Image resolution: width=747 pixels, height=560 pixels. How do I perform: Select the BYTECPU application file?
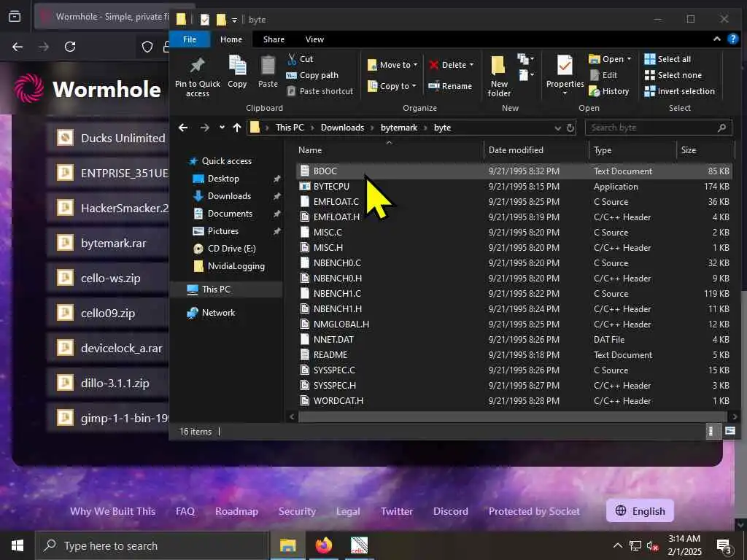pos(514,187)
